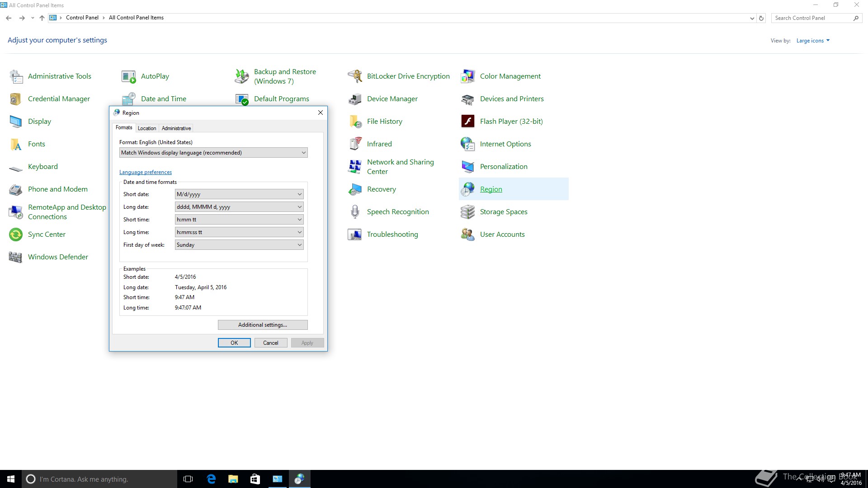Open the Personalization icon
Image resolution: width=868 pixels, height=488 pixels.
click(468, 167)
